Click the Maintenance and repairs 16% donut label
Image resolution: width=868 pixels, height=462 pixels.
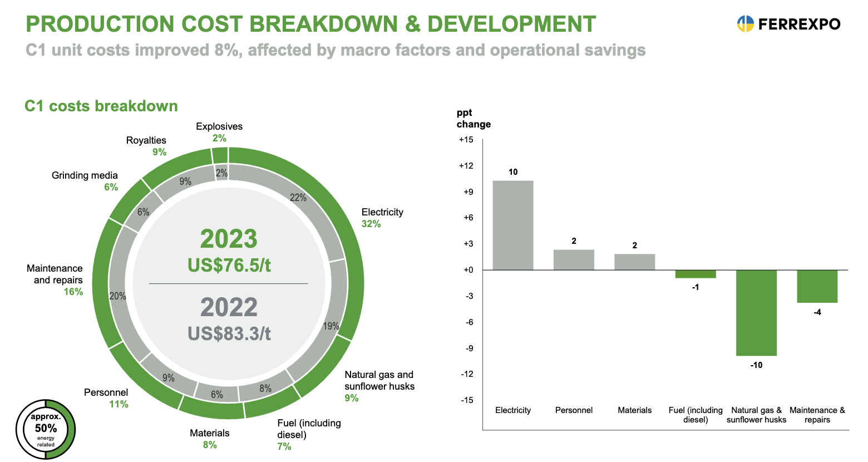tap(55, 280)
